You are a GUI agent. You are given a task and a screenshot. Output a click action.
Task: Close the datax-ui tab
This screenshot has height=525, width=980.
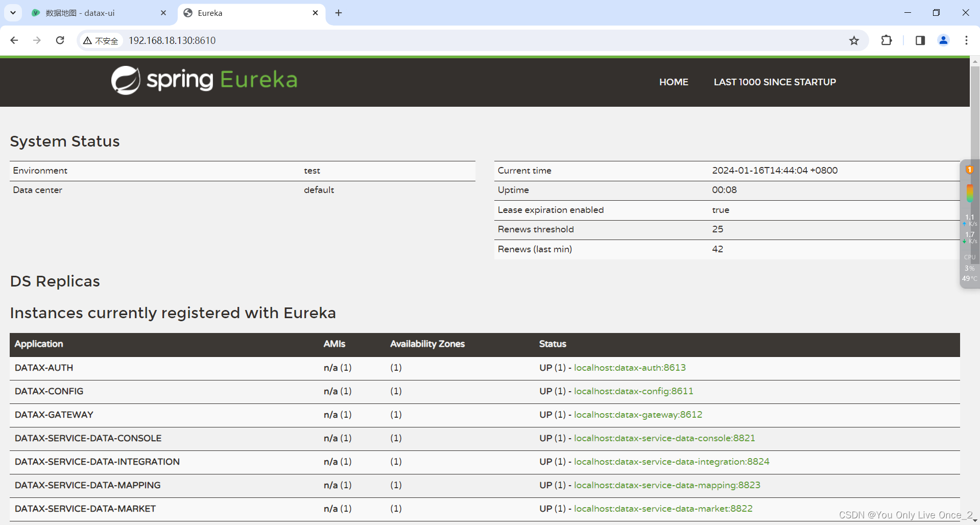163,13
